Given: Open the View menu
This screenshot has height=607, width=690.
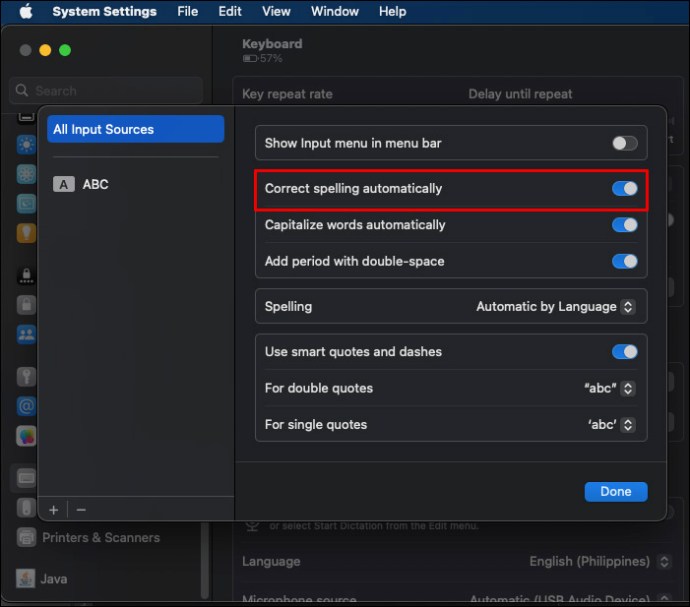Looking at the screenshot, I should [x=276, y=11].
